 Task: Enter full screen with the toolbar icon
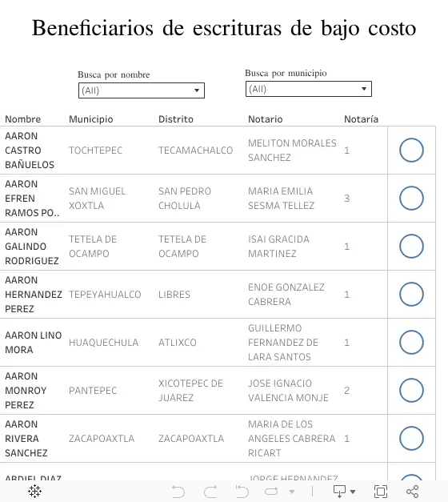(x=381, y=492)
